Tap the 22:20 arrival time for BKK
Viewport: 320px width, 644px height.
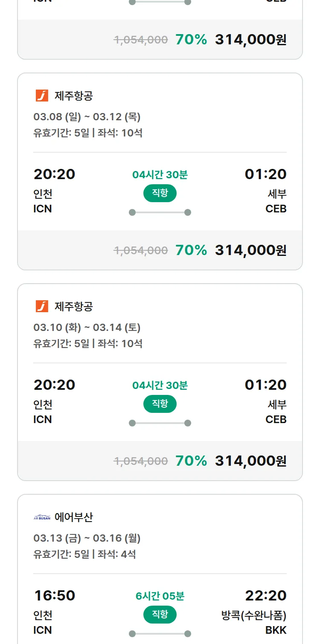tap(265, 595)
